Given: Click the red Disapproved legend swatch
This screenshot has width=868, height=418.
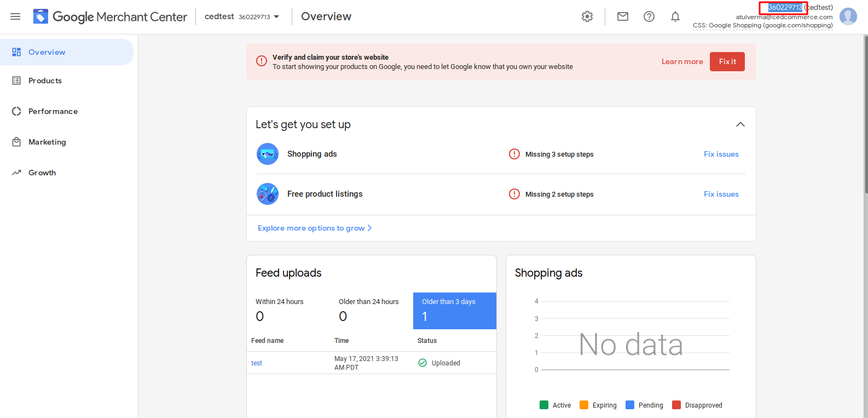Looking at the screenshot, I should (x=676, y=405).
